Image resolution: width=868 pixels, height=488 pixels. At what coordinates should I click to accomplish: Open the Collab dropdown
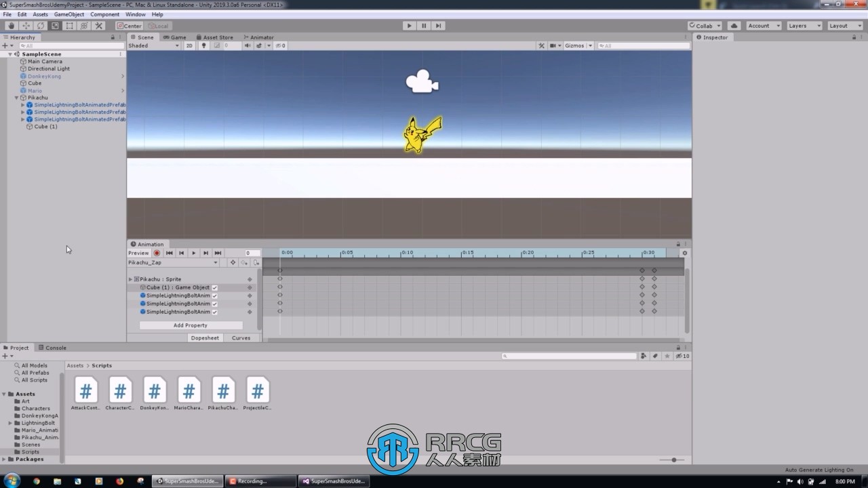coord(705,26)
